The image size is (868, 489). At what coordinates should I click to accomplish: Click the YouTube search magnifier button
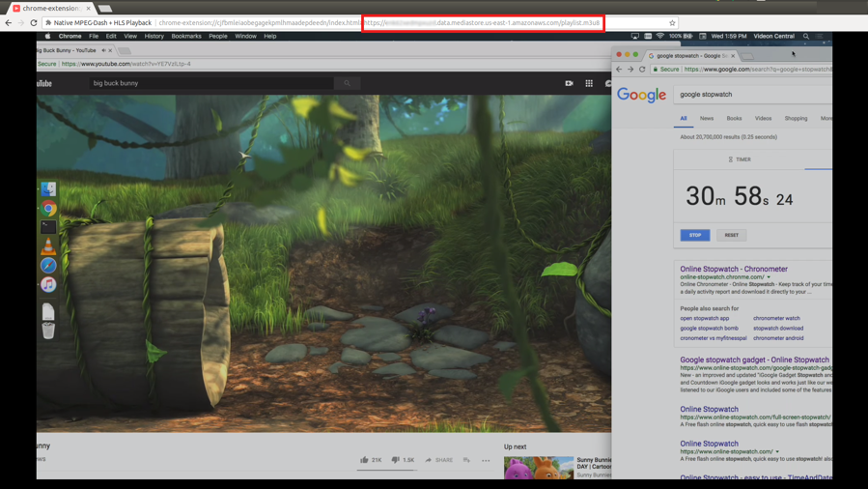coord(347,83)
